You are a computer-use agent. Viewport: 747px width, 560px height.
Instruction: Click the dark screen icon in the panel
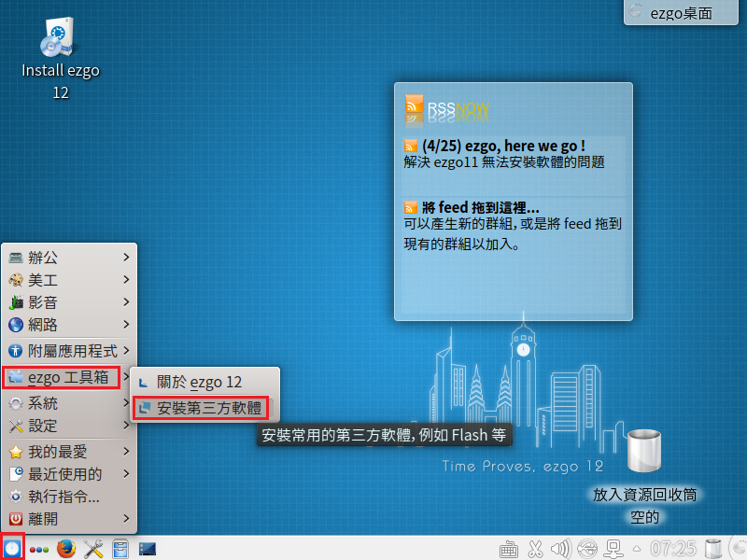pyautogui.click(x=148, y=549)
